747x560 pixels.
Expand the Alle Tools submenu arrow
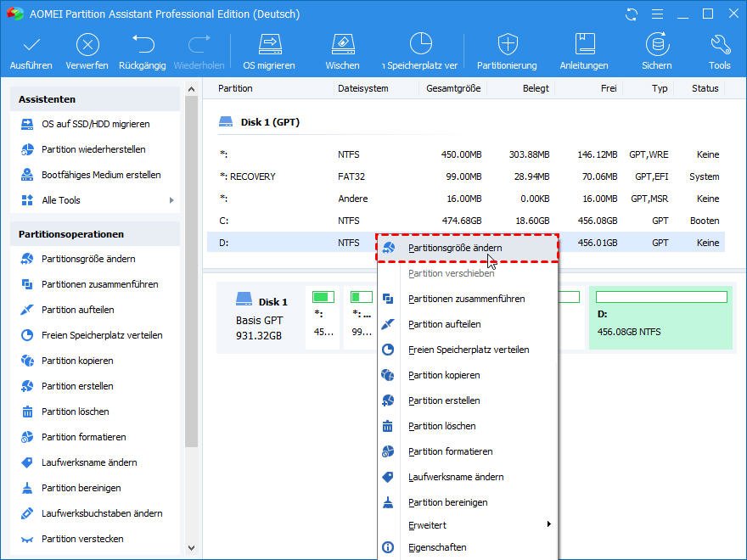click(171, 200)
